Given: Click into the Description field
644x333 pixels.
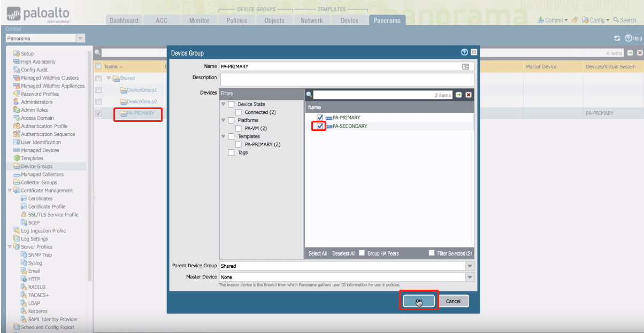Looking at the screenshot, I should [x=347, y=79].
